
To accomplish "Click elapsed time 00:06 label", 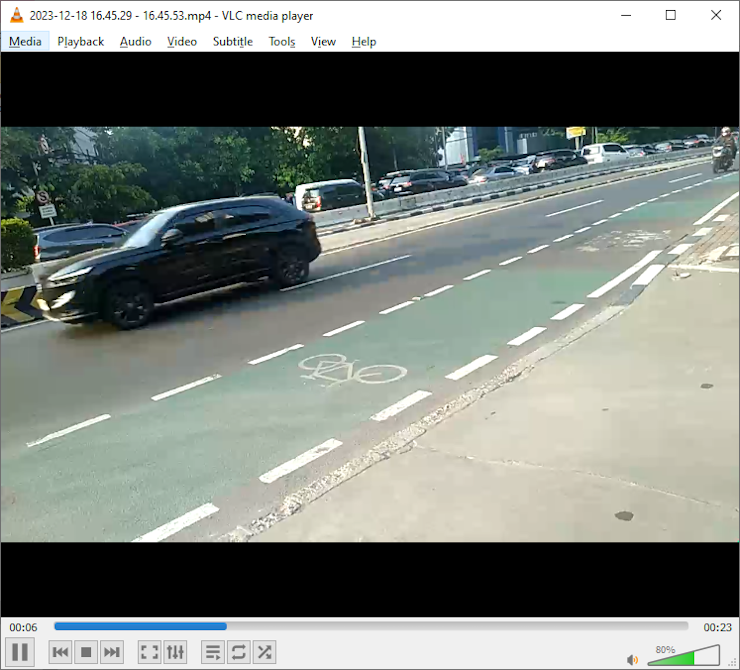I will tap(23, 627).
